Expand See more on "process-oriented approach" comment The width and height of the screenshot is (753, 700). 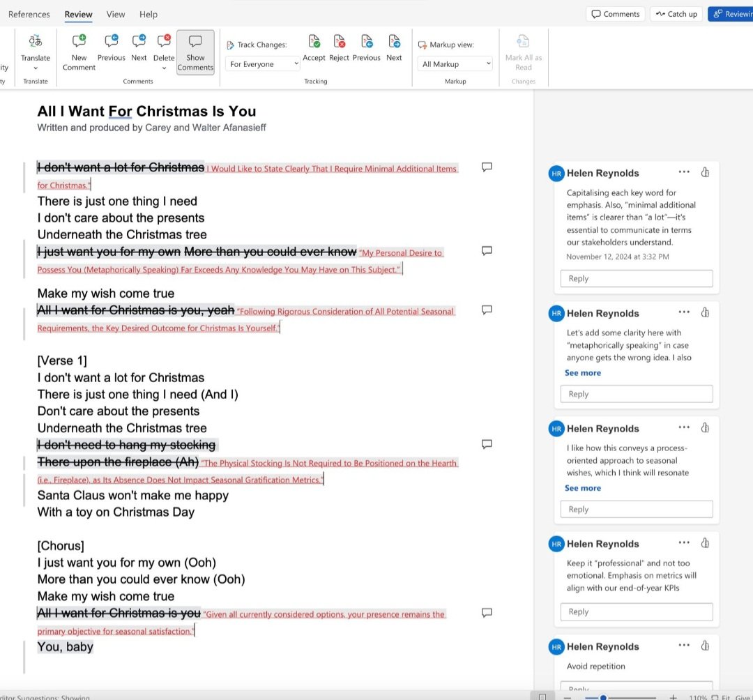click(x=582, y=488)
